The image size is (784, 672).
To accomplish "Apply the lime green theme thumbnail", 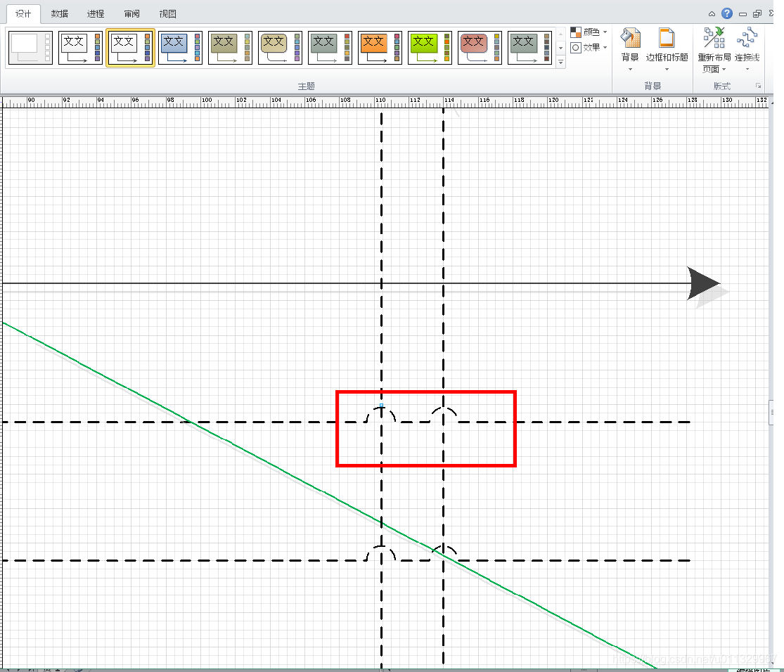I will tap(430, 48).
